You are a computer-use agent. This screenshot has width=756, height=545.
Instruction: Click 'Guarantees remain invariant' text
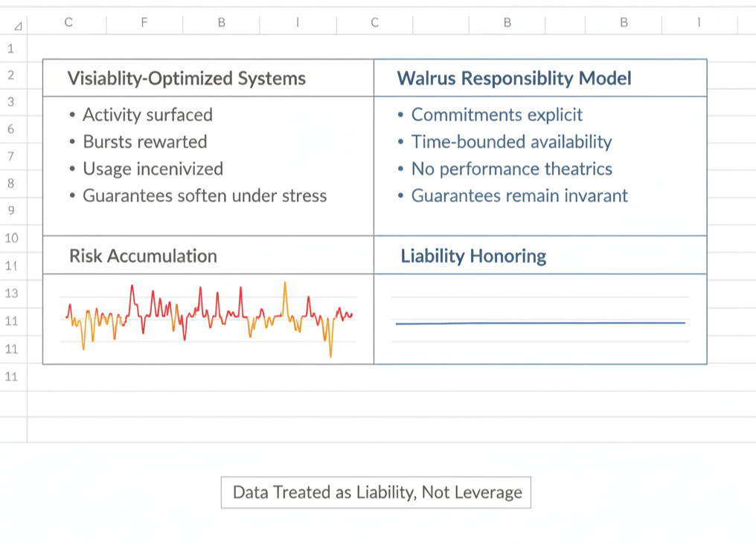[x=519, y=196]
